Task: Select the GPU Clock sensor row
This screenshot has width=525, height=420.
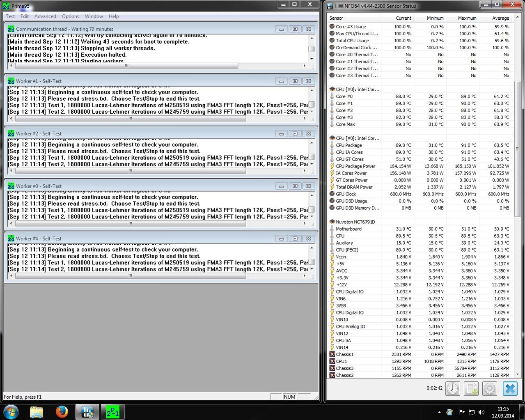Action: click(x=420, y=194)
